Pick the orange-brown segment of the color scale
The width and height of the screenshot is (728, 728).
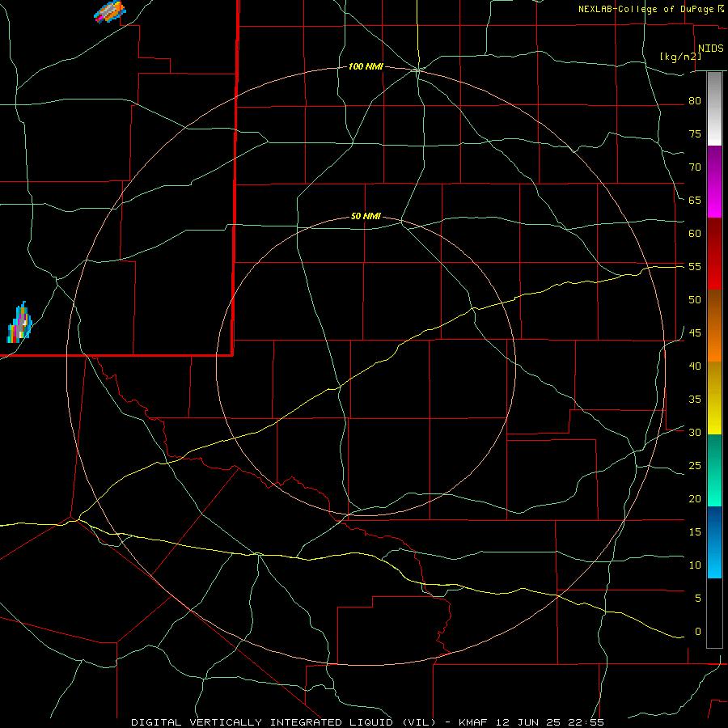(x=714, y=326)
